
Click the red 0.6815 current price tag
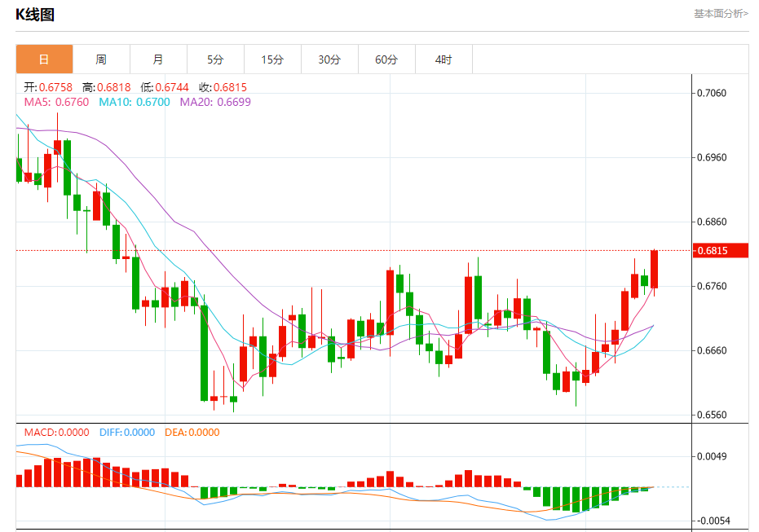coord(721,251)
